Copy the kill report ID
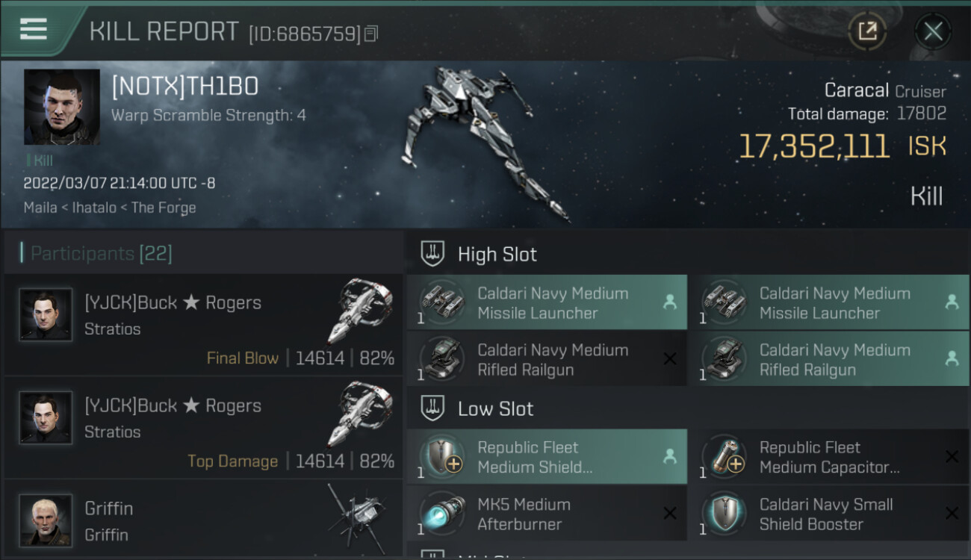The image size is (971, 560). point(371,33)
